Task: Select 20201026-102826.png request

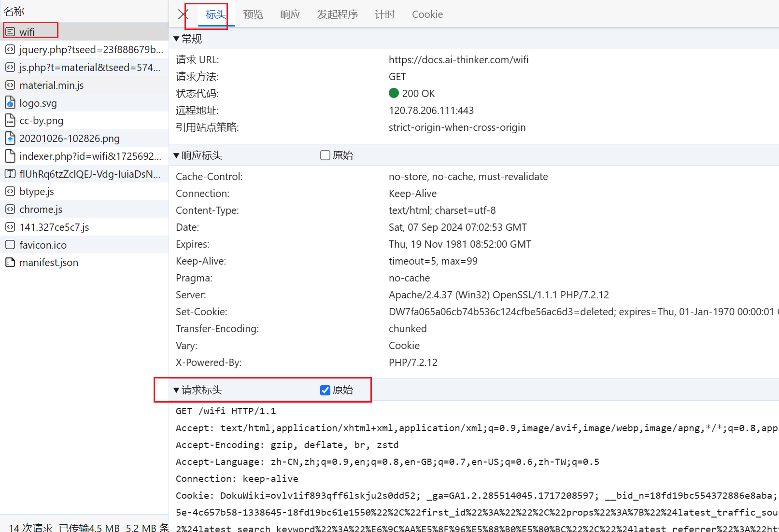Action: 85,138
